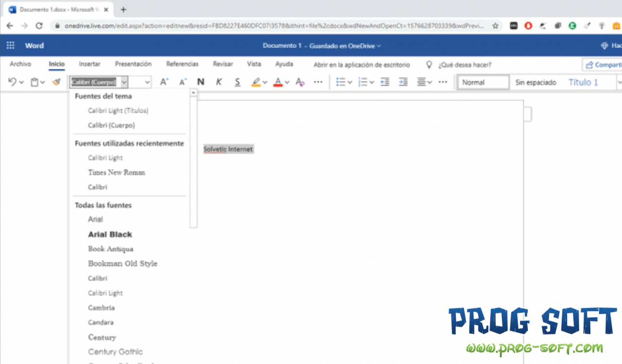Screen dimensions: 622x364
Task: Open the Ayuda tab
Action: tap(284, 64)
